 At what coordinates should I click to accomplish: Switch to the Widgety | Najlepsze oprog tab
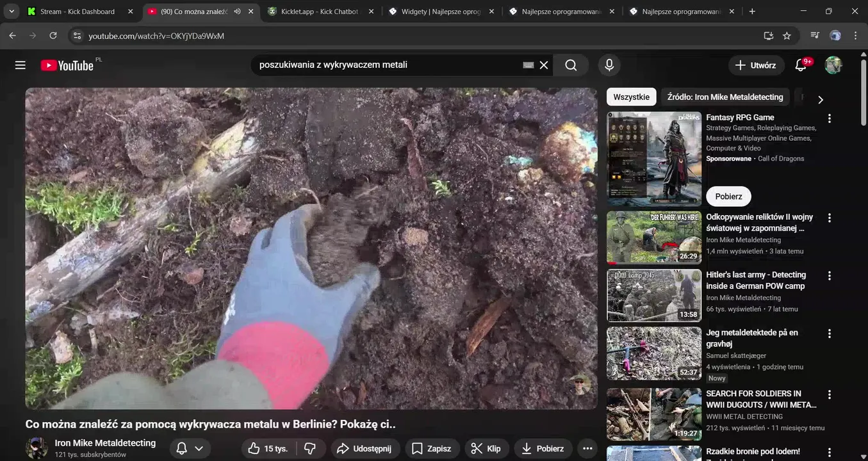[439, 12]
